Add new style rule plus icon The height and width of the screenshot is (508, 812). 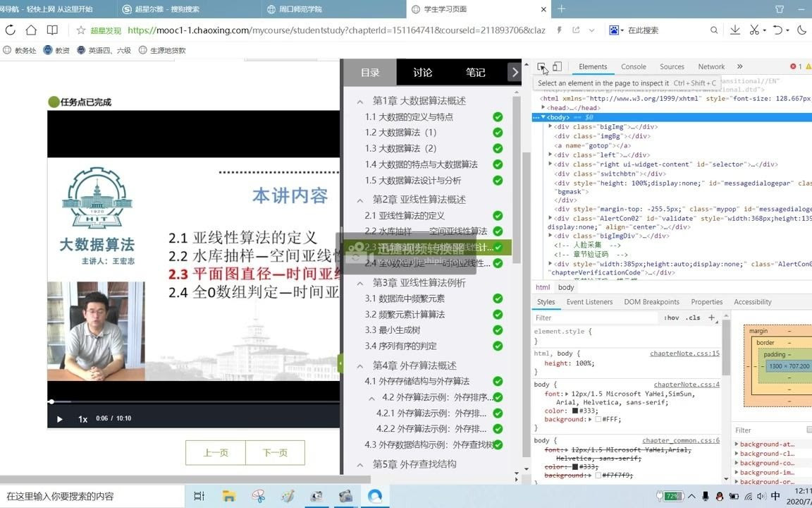coord(711,317)
